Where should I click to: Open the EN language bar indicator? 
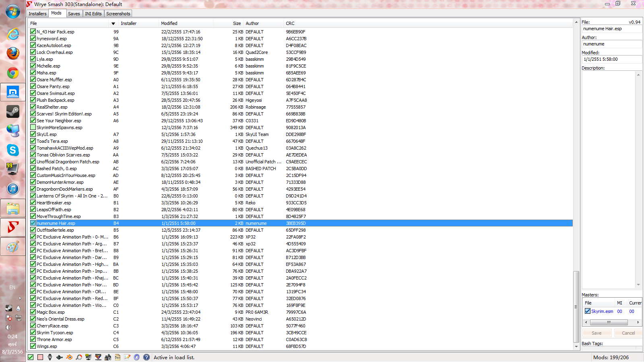pos(12,288)
